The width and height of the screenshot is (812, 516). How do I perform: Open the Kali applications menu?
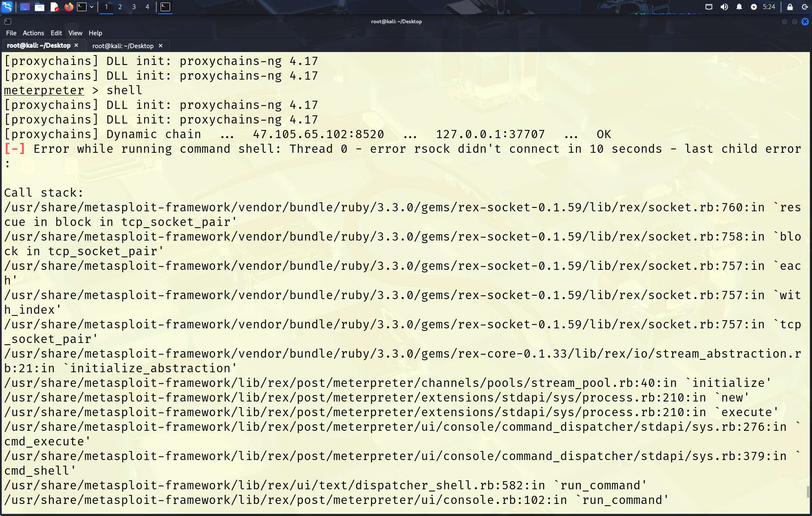click(x=7, y=7)
